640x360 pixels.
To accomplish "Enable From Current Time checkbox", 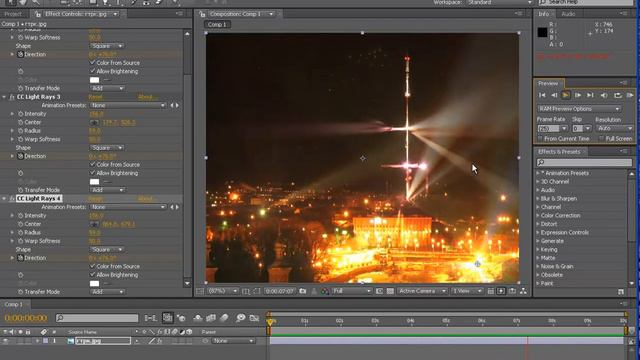I will [x=540, y=139].
